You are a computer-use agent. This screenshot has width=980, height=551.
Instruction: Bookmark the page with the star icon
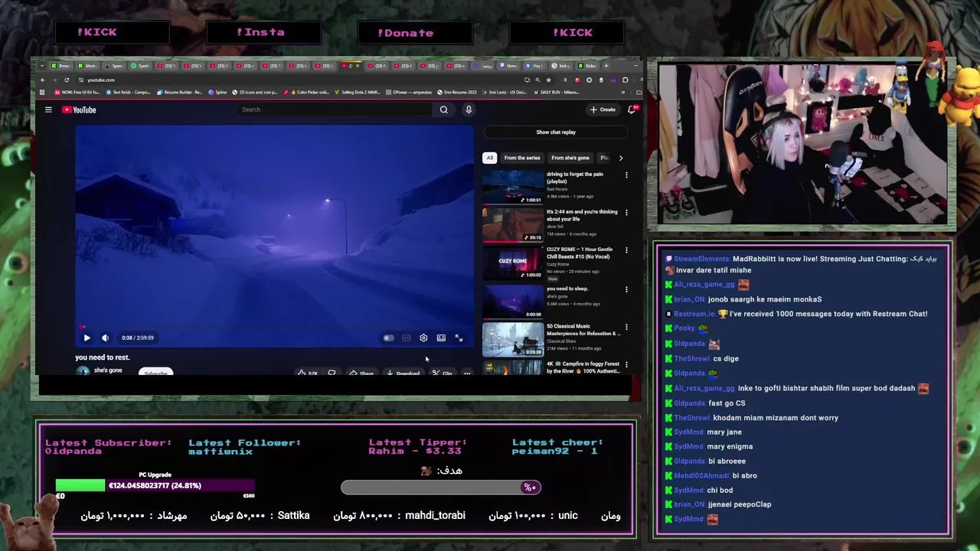(x=548, y=80)
